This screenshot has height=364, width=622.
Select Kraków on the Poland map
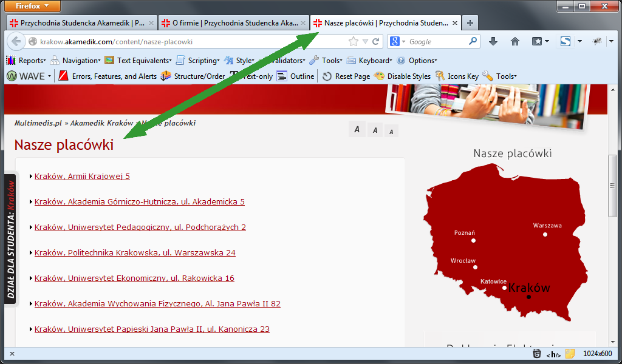(529, 289)
